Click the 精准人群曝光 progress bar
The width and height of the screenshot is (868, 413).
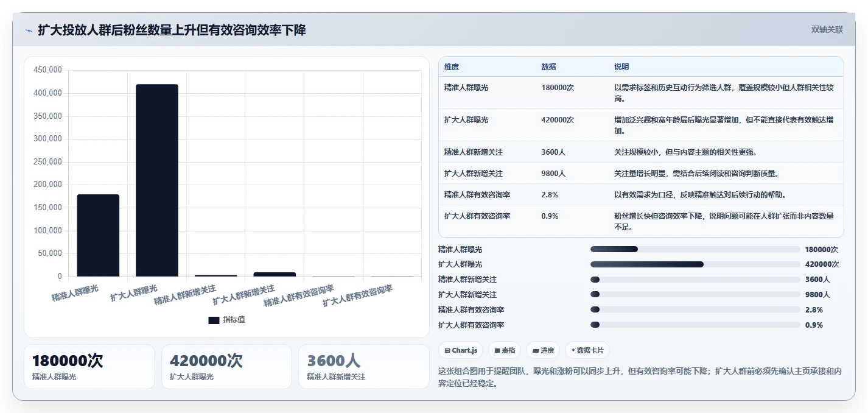[695, 249]
